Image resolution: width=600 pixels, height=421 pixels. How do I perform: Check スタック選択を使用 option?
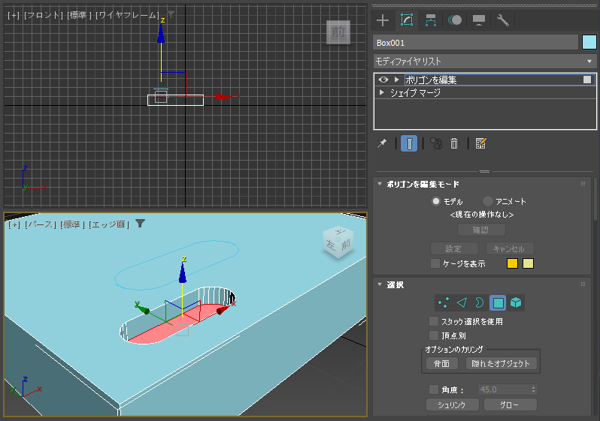(433, 321)
